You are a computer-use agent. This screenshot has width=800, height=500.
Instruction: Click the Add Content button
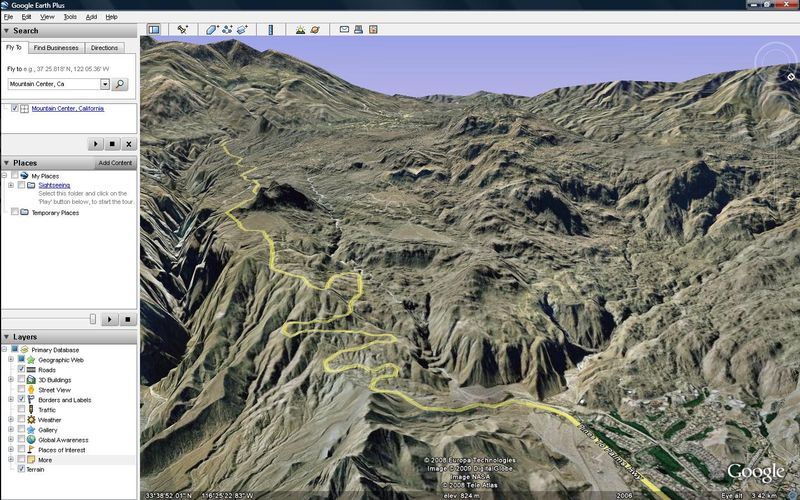pos(115,163)
